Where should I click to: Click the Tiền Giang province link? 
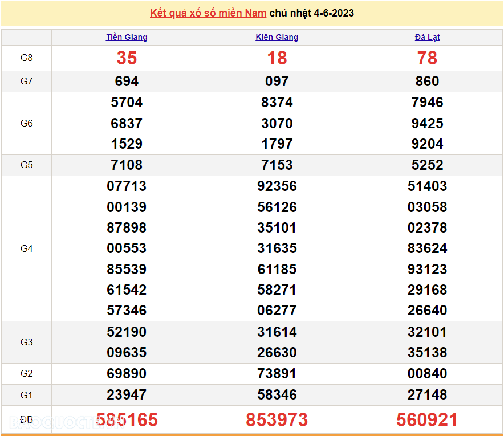click(127, 37)
